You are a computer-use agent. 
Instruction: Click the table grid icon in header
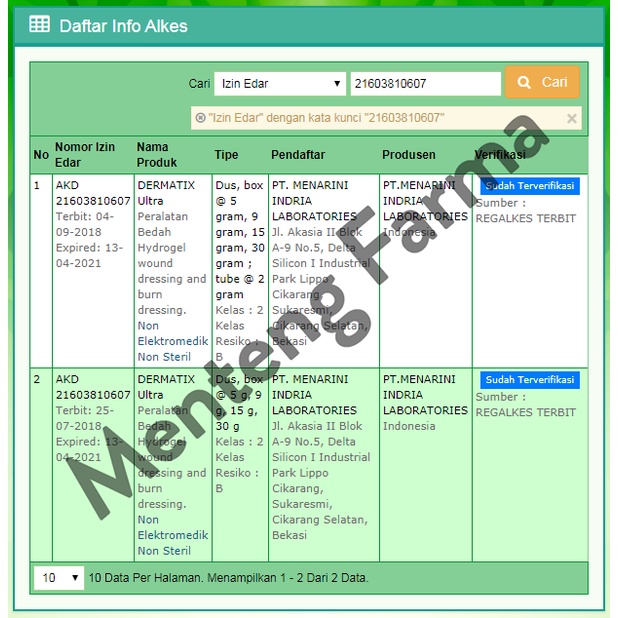[x=39, y=25]
